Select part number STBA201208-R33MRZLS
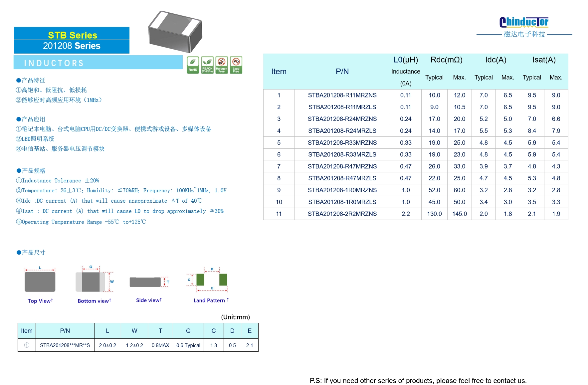 point(342,154)
